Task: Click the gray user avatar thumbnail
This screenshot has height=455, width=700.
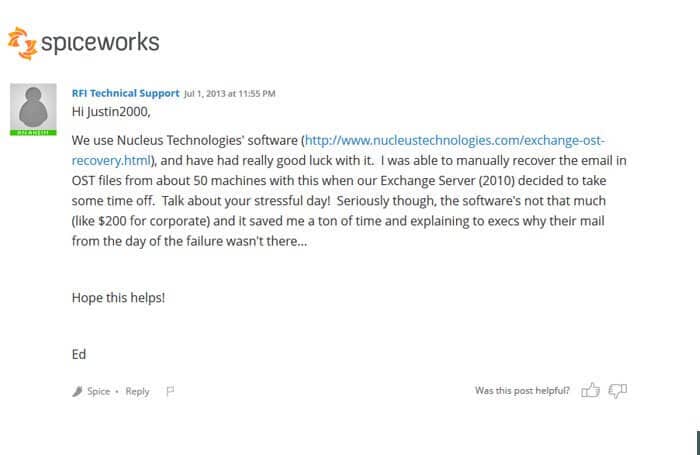Action: tap(33, 107)
